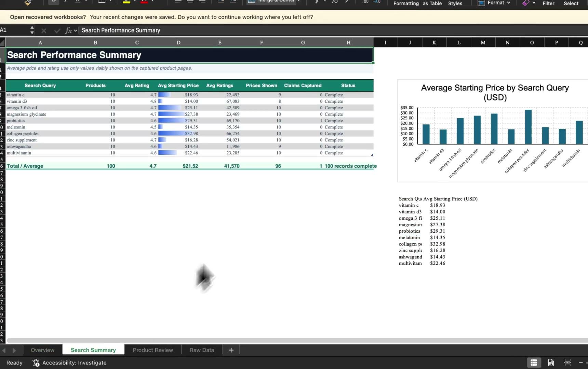Open the Overview sheet tab
The width and height of the screenshot is (588, 369).
pyautogui.click(x=42, y=350)
